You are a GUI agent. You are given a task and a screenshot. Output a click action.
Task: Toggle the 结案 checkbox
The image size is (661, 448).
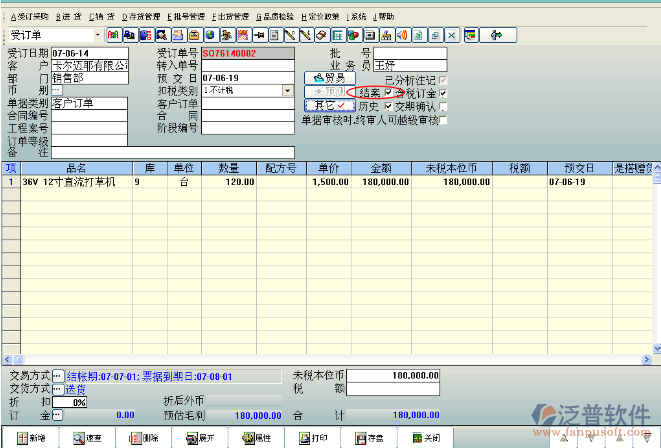click(389, 93)
